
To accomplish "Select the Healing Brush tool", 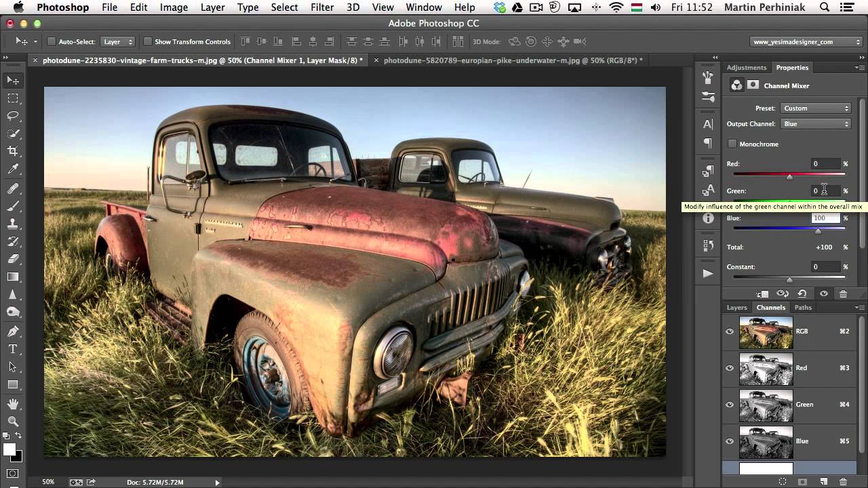I will coord(13,188).
